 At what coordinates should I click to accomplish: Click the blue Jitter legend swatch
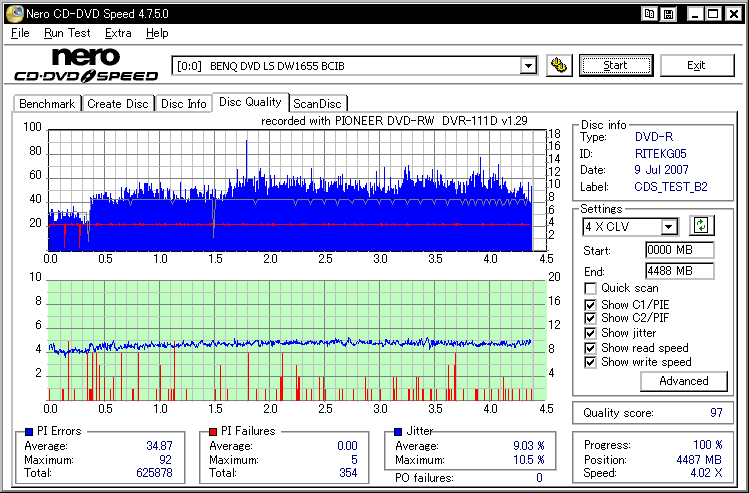pyautogui.click(x=398, y=431)
